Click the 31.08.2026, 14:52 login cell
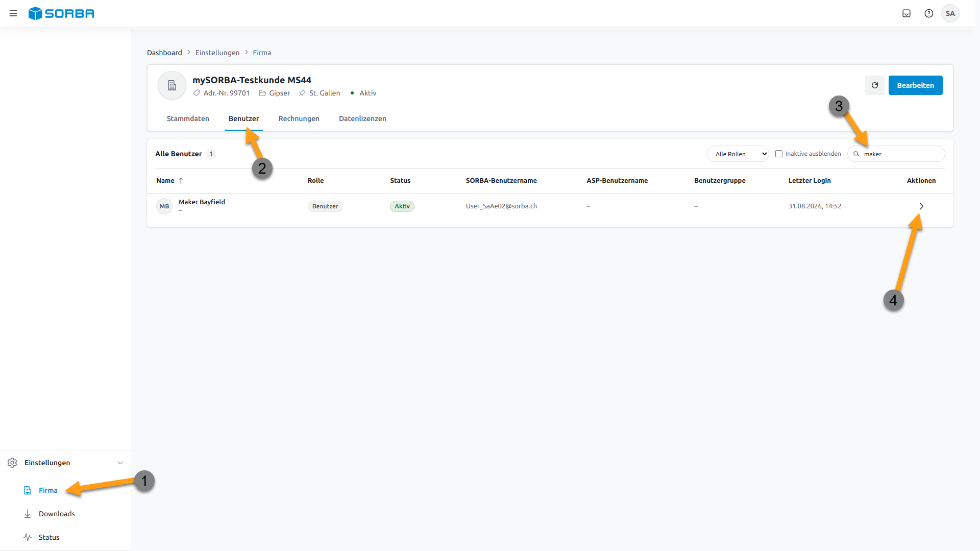The image size is (980, 551). 815,206
